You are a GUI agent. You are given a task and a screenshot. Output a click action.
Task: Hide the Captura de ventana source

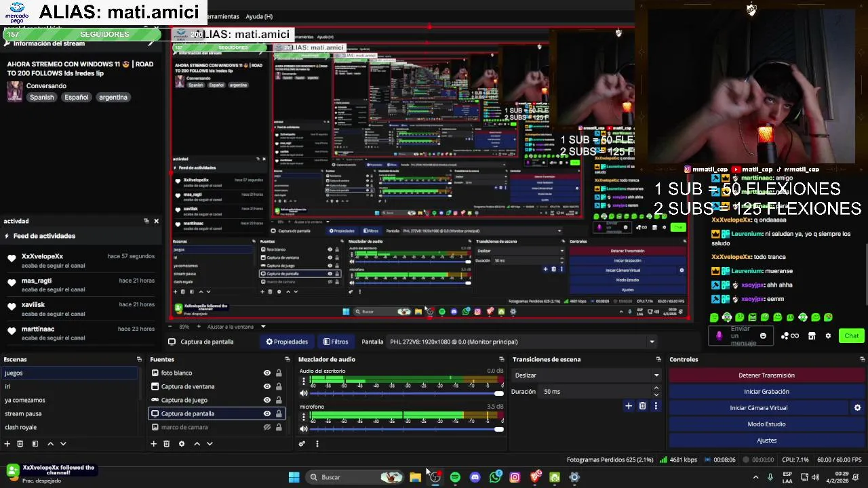[x=267, y=386]
